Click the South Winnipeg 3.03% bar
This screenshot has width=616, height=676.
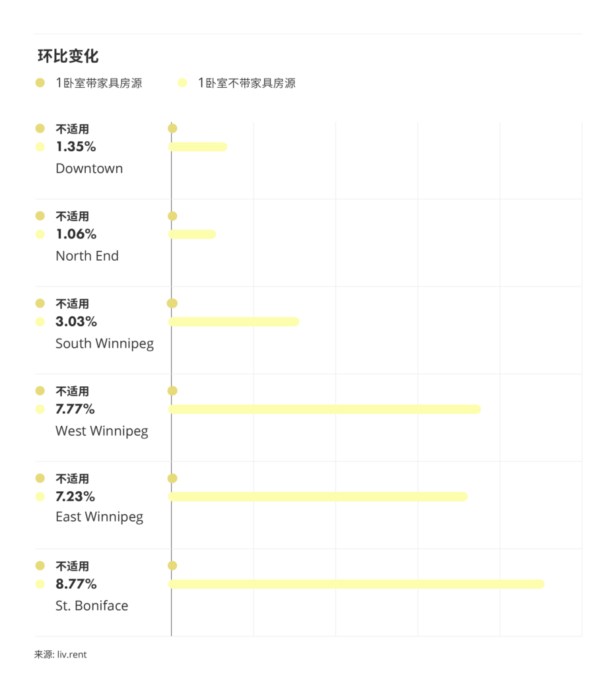pyautogui.click(x=234, y=321)
